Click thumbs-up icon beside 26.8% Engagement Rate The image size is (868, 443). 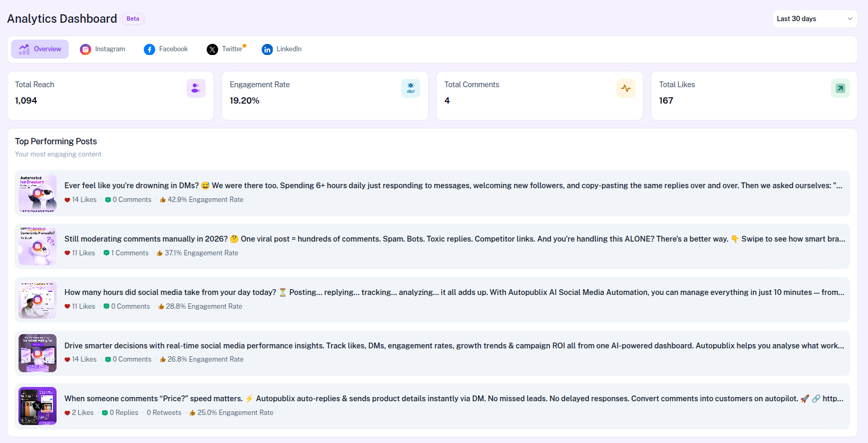click(163, 359)
